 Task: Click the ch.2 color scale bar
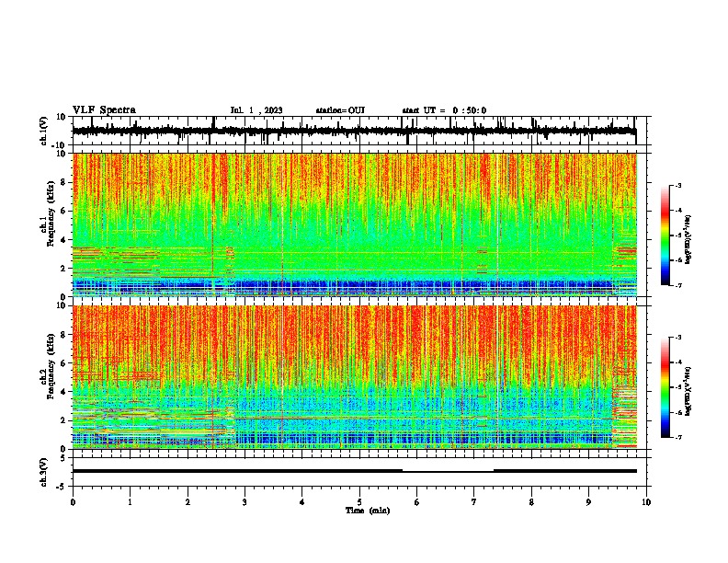[x=665, y=387]
